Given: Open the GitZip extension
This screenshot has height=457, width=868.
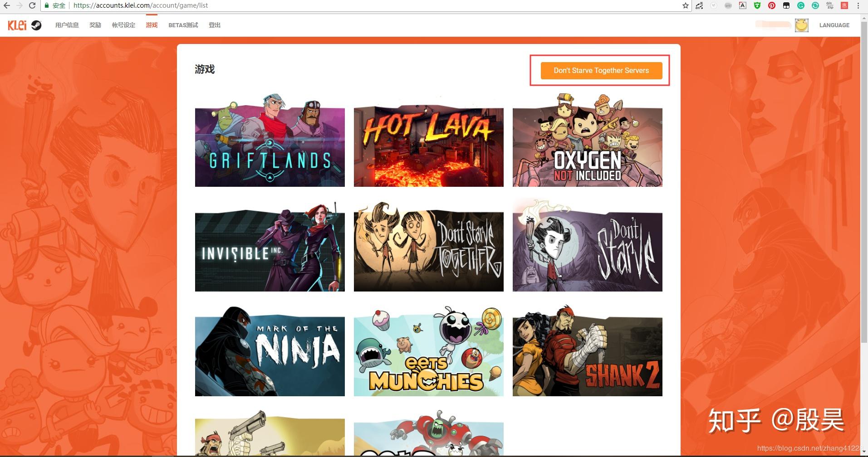Looking at the screenshot, I should [830, 5].
